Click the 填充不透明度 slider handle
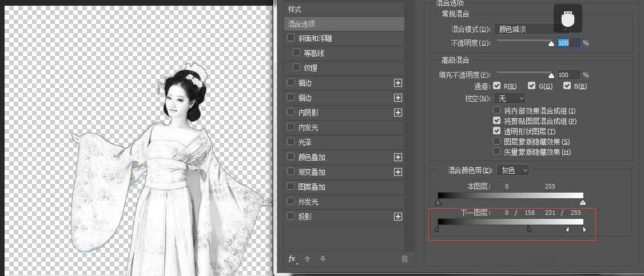The width and height of the screenshot is (644, 276). click(x=551, y=75)
